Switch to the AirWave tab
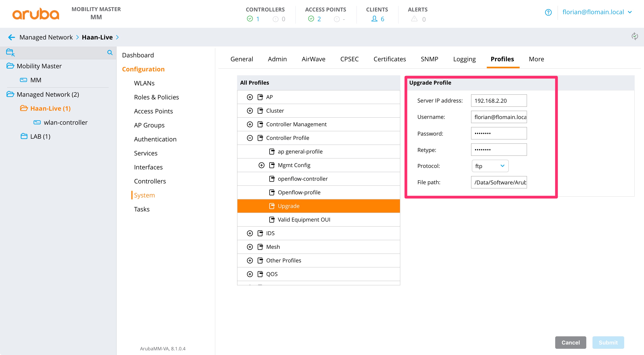 click(x=313, y=59)
